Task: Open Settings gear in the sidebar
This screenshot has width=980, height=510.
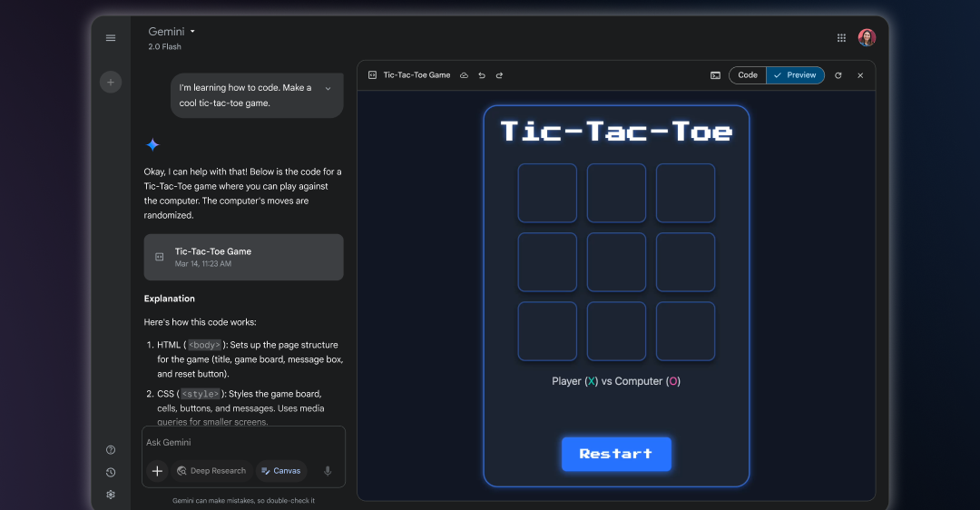Action: pos(111,495)
